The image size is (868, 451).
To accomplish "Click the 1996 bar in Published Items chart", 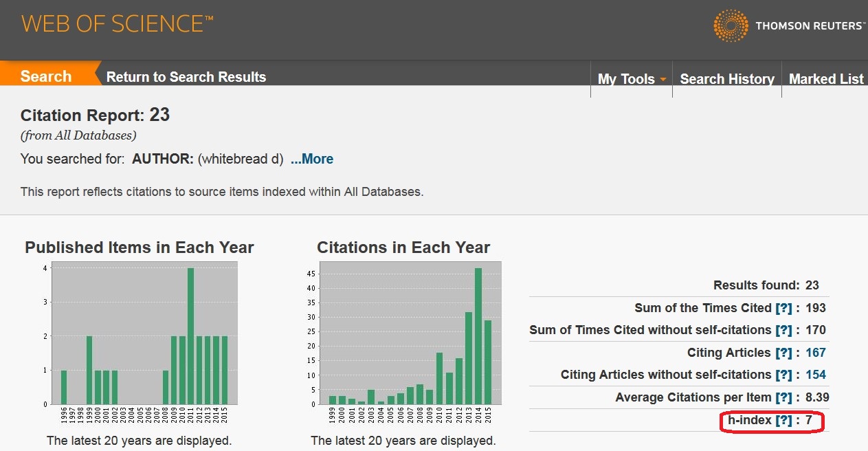I will click(65, 387).
